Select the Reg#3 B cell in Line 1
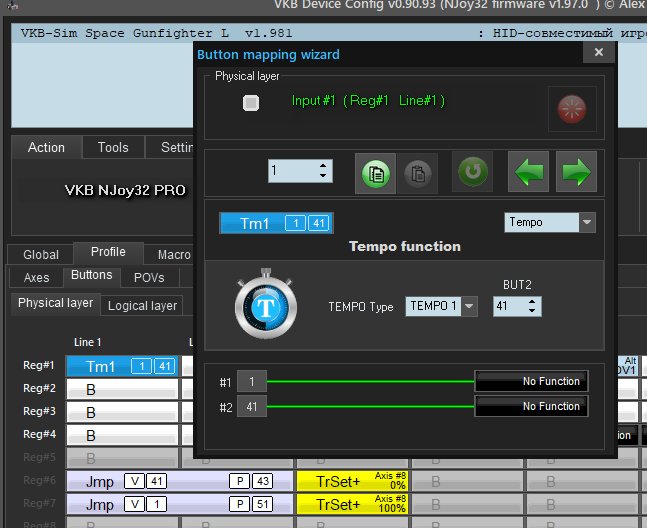 [122, 412]
